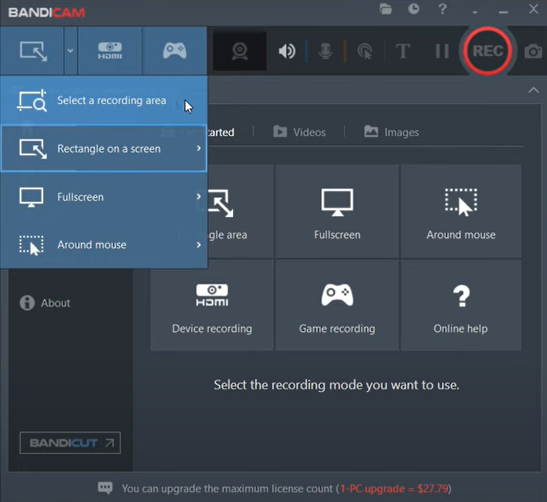The width and height of the screenshot is (547, 502).
Task: Switch to game recording mode gamepad toolbar icon
Action: click(x=174, y=51)
